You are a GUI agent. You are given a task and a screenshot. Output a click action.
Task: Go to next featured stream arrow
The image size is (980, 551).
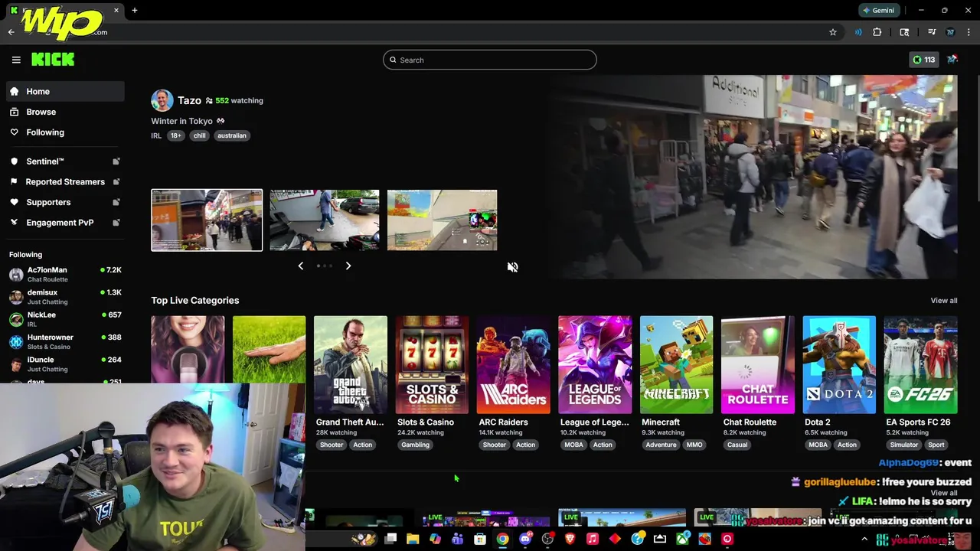tap(348, 266)
